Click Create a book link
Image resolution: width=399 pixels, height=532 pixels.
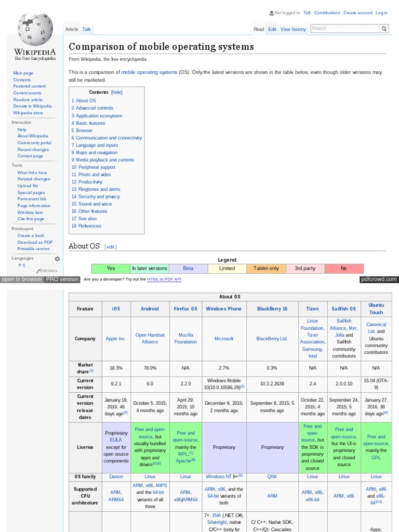31,235
